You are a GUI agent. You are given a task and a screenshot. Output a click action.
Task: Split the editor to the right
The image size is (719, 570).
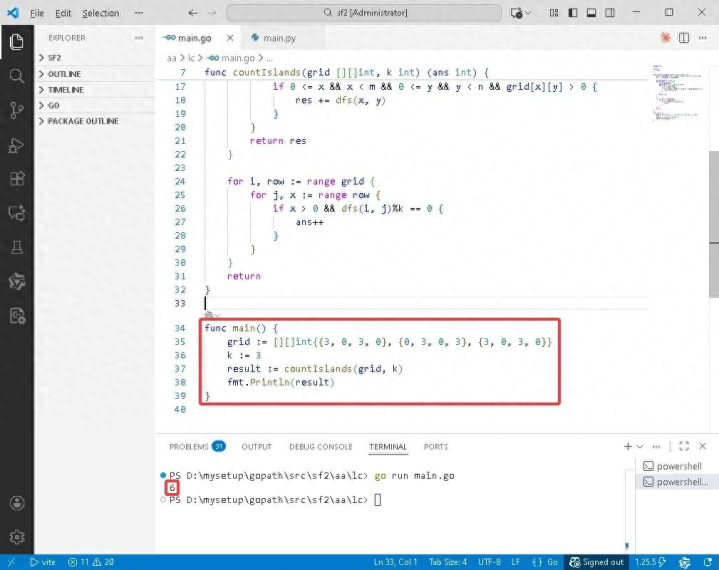(684, 37)
